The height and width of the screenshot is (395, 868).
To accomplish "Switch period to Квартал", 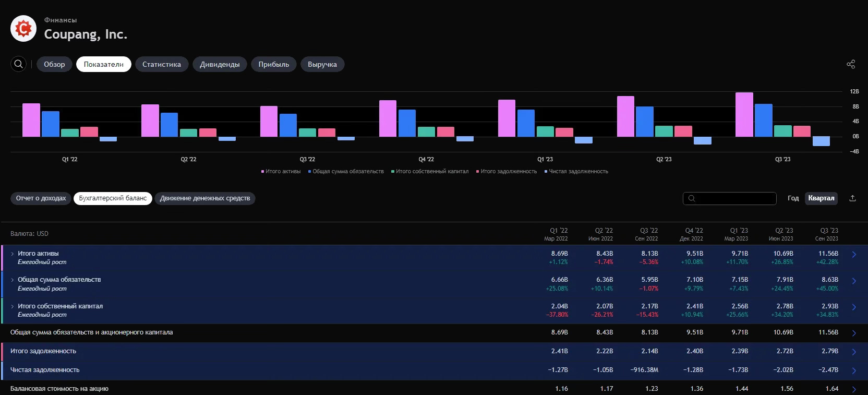I will [x=821, y=198].
